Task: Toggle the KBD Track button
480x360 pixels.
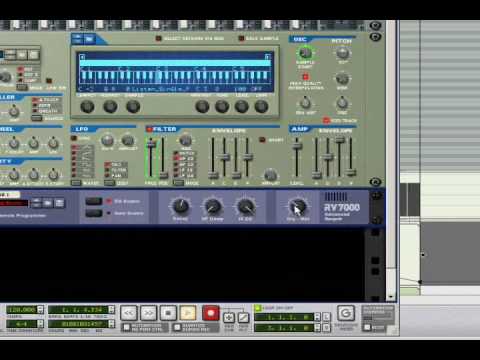Action: point(326,120)
